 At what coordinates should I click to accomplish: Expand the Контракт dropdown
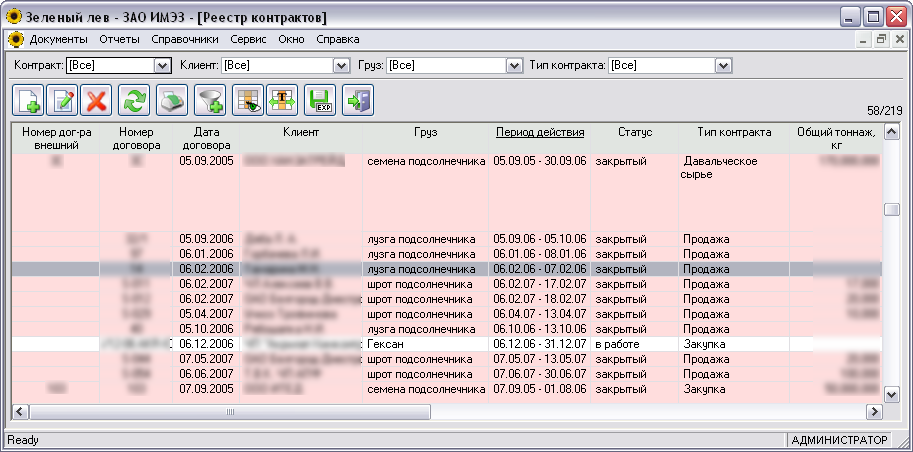[x=162, y=65]
